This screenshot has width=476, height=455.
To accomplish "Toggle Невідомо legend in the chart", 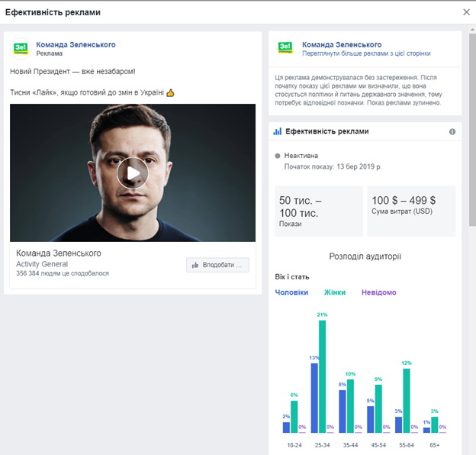I will pyautogui.click(x=379, y=292).
